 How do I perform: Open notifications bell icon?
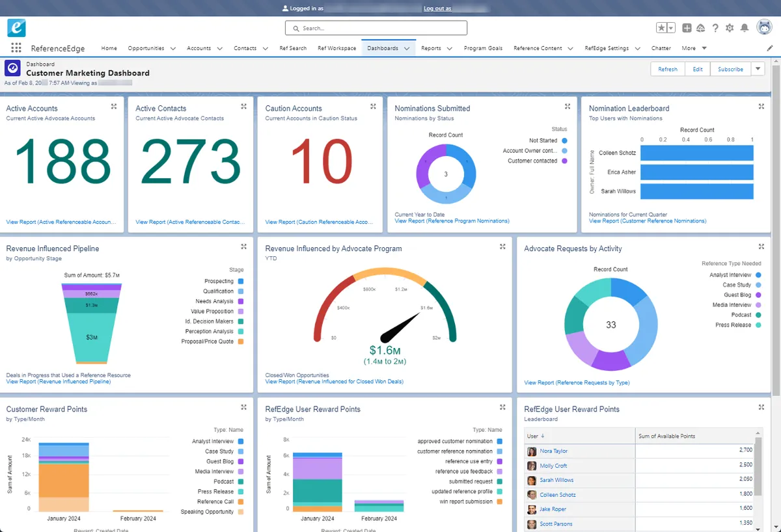[x=745, y=28]
